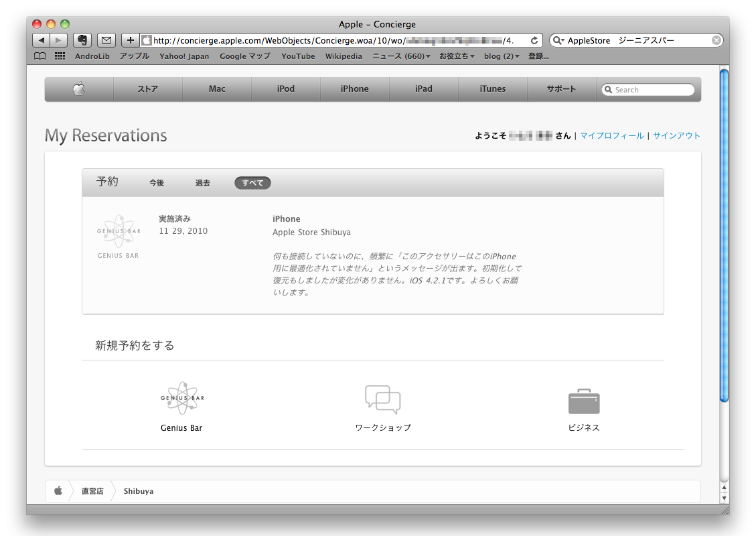756x536 pixels.
Task: Click the scrollbar down arrow
Action: [724, 497]
